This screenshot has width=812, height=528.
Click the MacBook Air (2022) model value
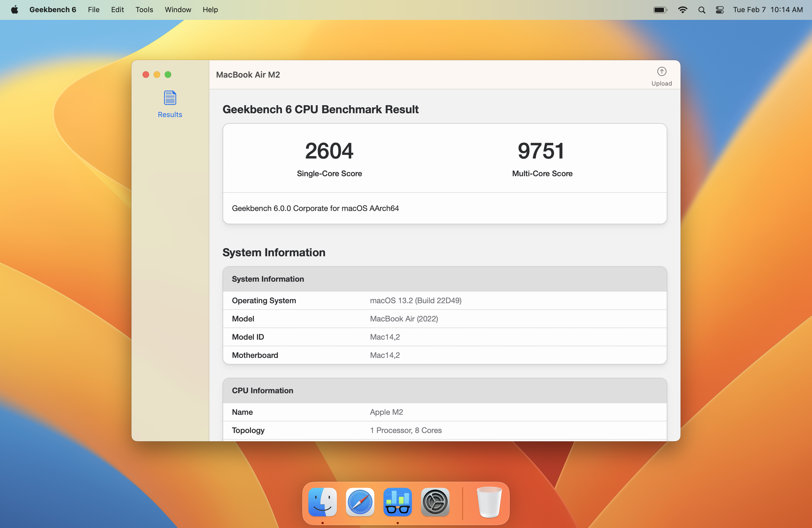click(x=404, y=319)
